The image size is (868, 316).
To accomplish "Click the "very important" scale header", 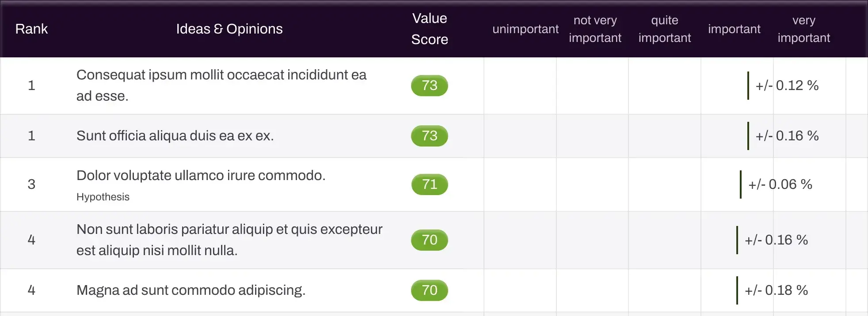I will (x=803, y=29).
